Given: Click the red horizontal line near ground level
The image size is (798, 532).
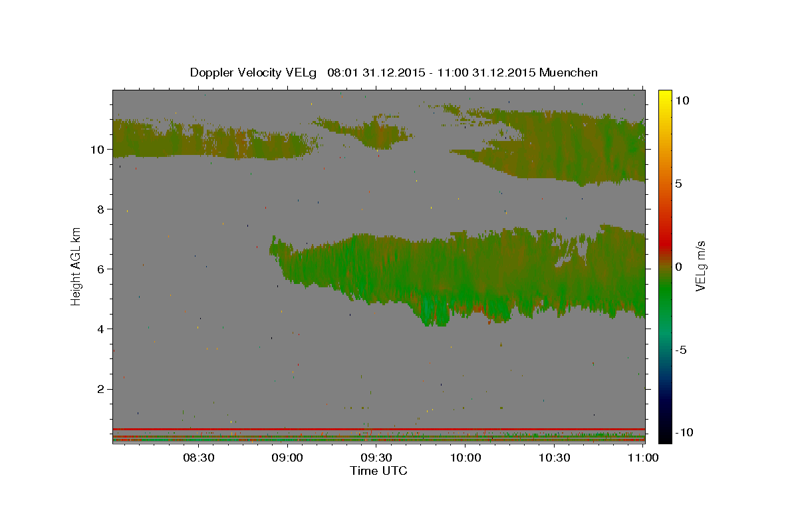Looking at the screenshot, I should (378, 429).
